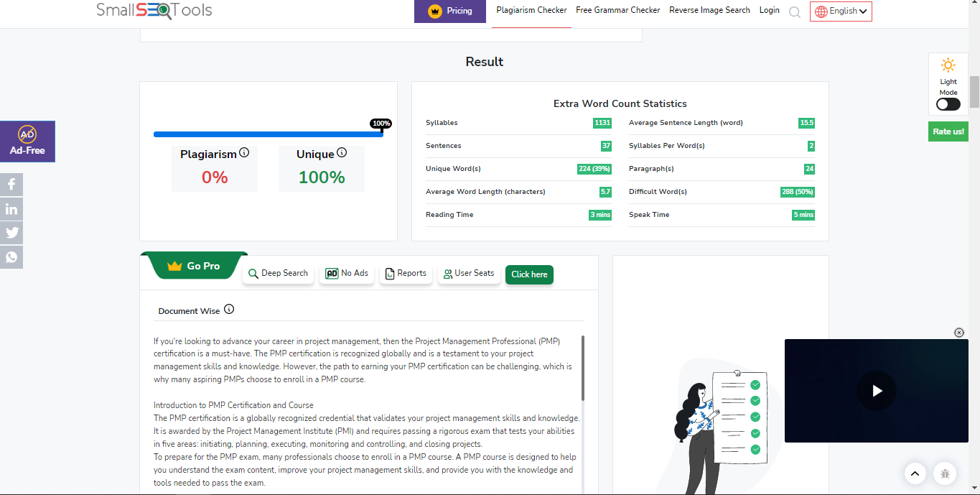Screen dimensions: 980x495
Task: Share via the Twitter sidebar icon
Action: click(x=11, y=233)
